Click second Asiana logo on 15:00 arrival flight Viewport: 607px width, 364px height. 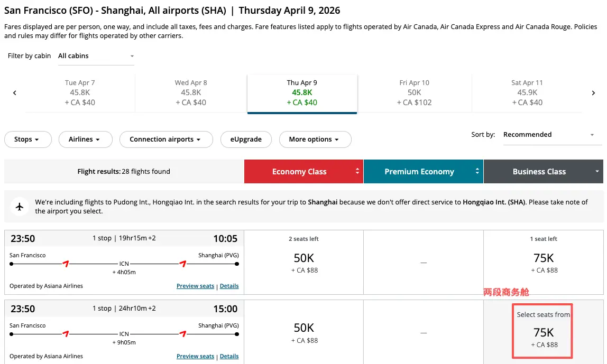[x=183, y=333]
